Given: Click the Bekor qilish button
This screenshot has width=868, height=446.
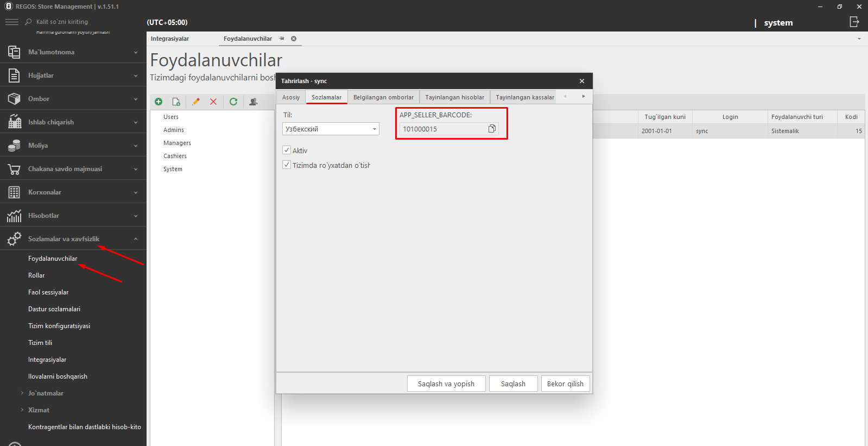Looking at the screenshot, I should (565, 384).
